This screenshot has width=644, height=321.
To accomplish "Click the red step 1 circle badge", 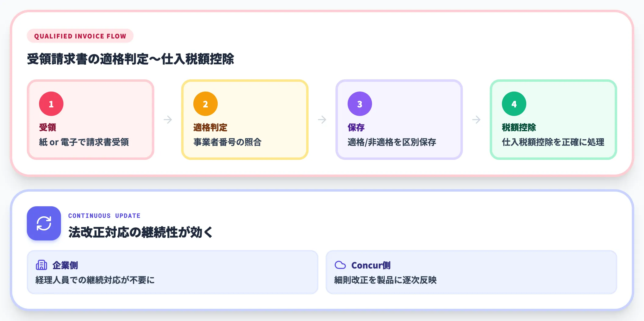I will pos(51,104).
